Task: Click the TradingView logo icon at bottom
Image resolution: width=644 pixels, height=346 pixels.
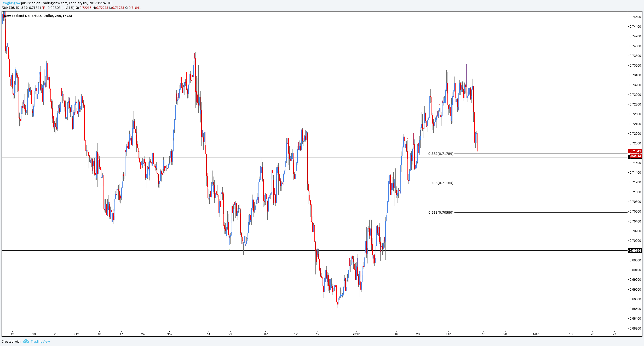Action: click(x=26, y=341)
